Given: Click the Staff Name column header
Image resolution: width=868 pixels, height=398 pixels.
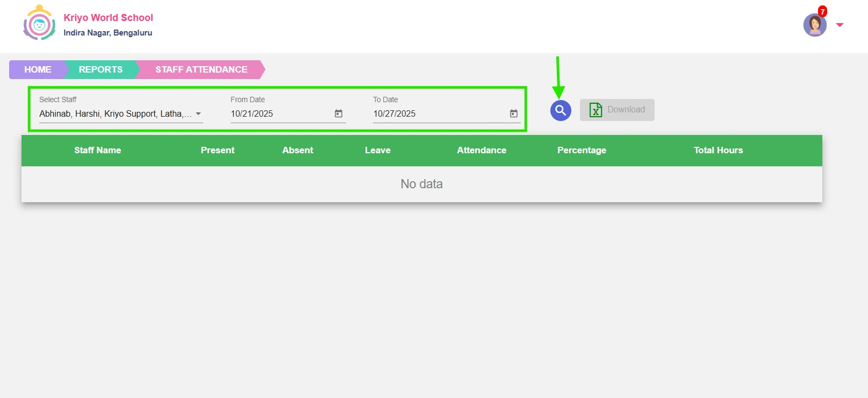Looking at the screenshot, I should point(98,151).
